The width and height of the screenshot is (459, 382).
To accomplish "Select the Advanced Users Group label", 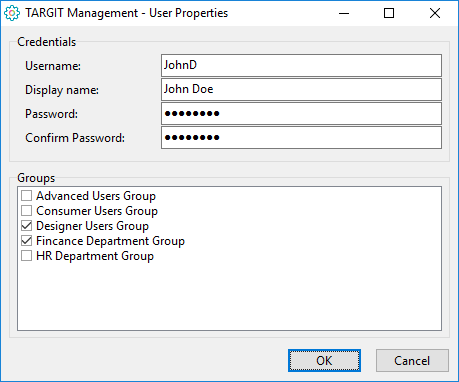I will point(96,196).
